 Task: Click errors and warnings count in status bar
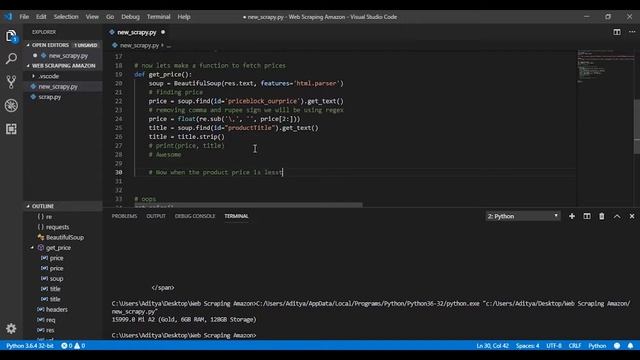(x=73, y=346)
